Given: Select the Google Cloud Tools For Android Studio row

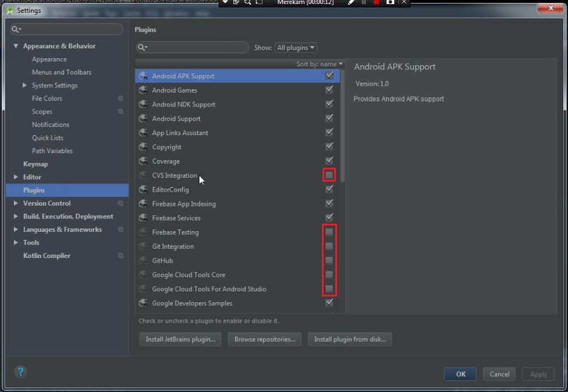Looking at the screenshot, I should point(237,289).
